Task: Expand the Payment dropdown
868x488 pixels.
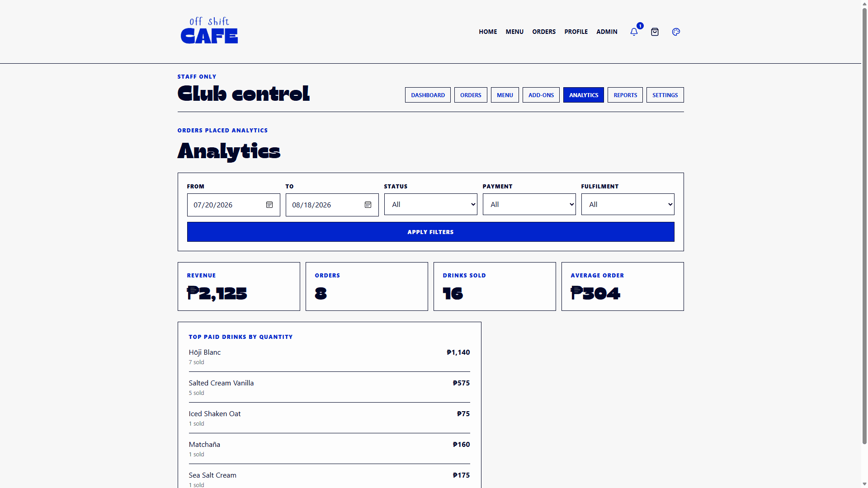Action: click(529, 204)
